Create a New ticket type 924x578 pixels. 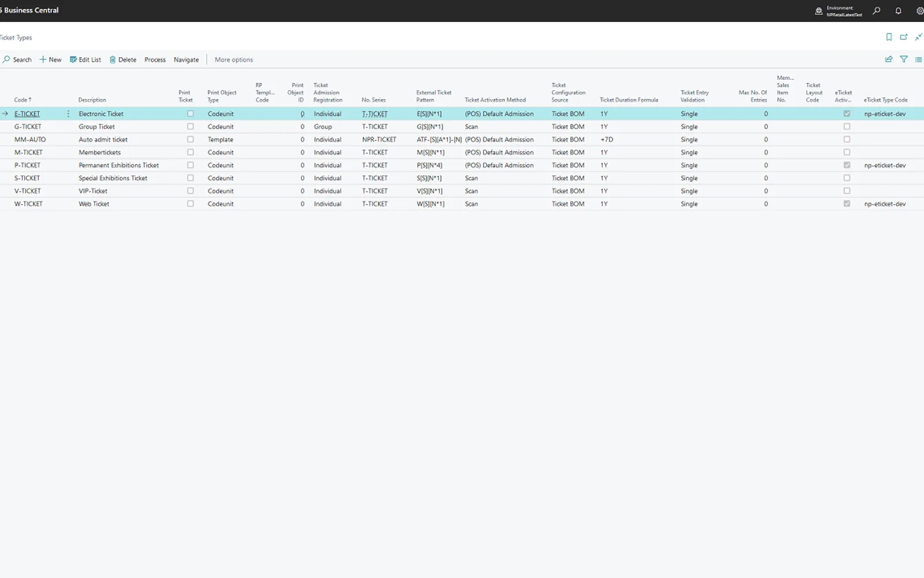[x=50, y=60]
